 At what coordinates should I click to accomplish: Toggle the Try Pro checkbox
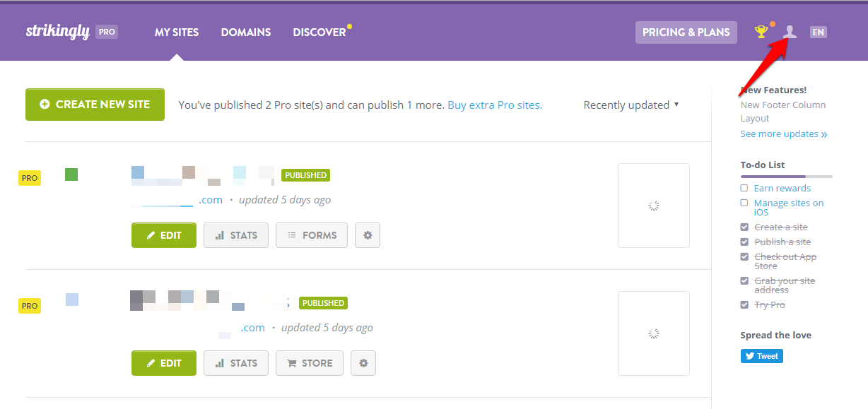[744, 304]
